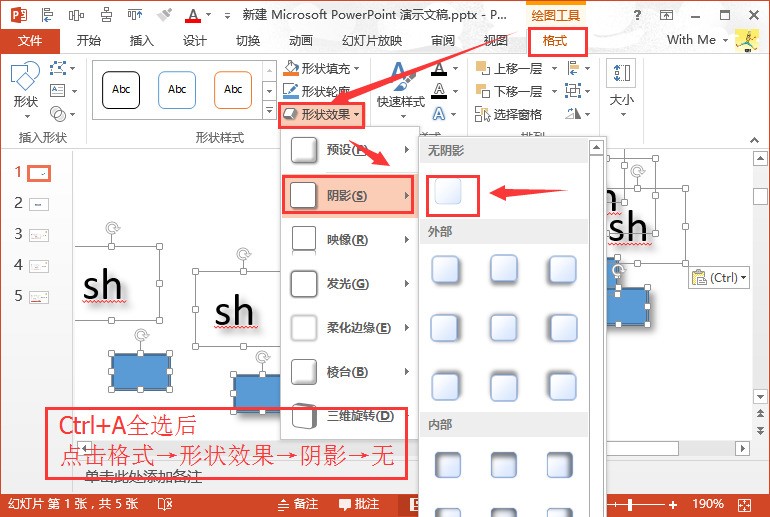Open the 快速样式 WordArt quick styles gallery
Screen dimensions: 770x517
(x=401, y=91)
